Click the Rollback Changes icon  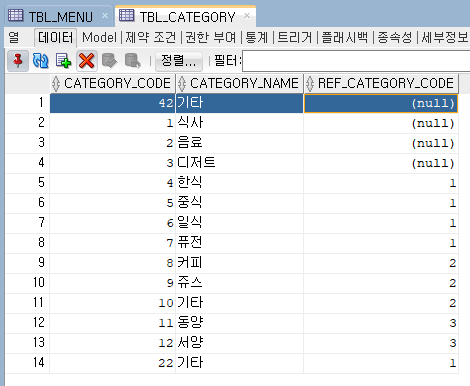pyautogui.click(x=132, y=61)
